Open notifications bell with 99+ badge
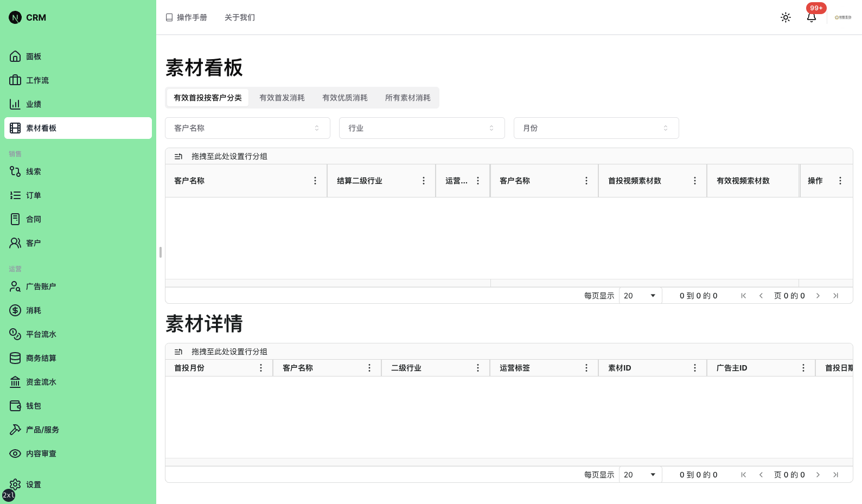Screen dimensions: 862x504 point(812,17)
